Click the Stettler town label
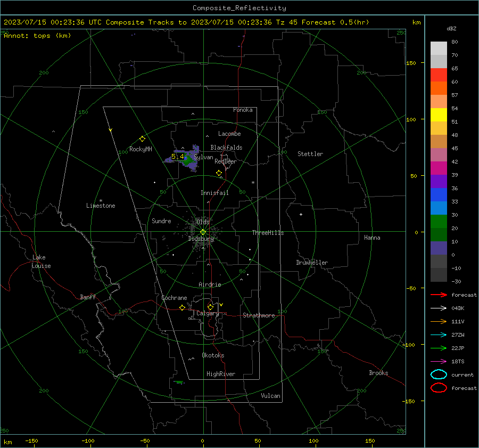This screenshot has width=479, height=448. coord(310,154)
